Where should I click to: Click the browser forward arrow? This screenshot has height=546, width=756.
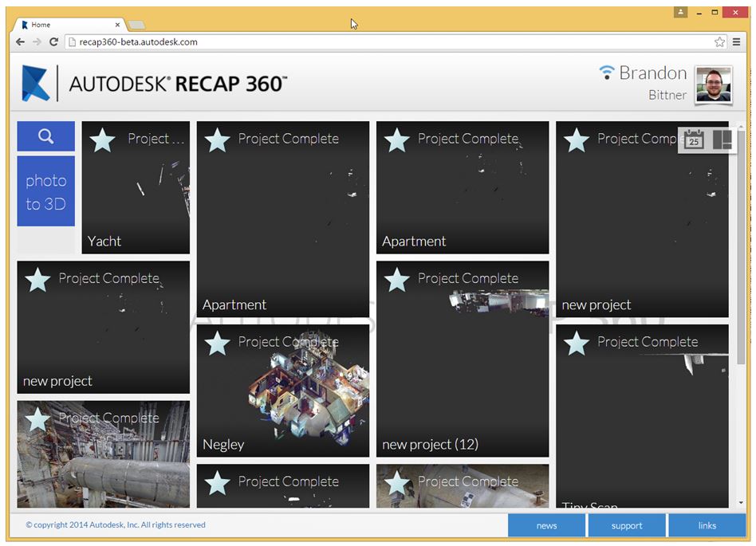tap(37, 42)
